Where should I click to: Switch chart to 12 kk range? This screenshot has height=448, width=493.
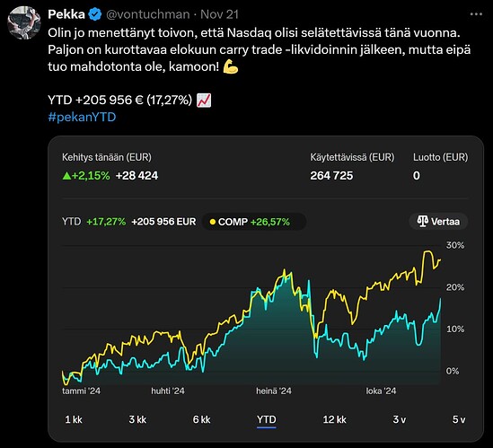335,419
